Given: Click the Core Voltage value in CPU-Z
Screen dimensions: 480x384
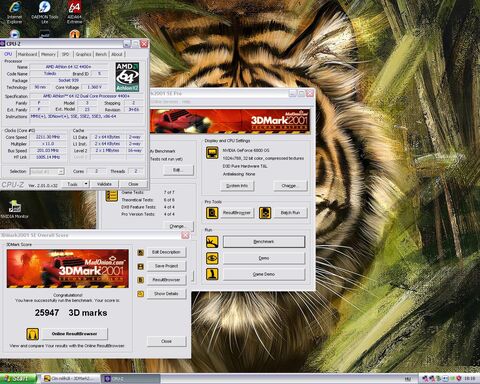Looking at the screenshot, I should 94,87.
